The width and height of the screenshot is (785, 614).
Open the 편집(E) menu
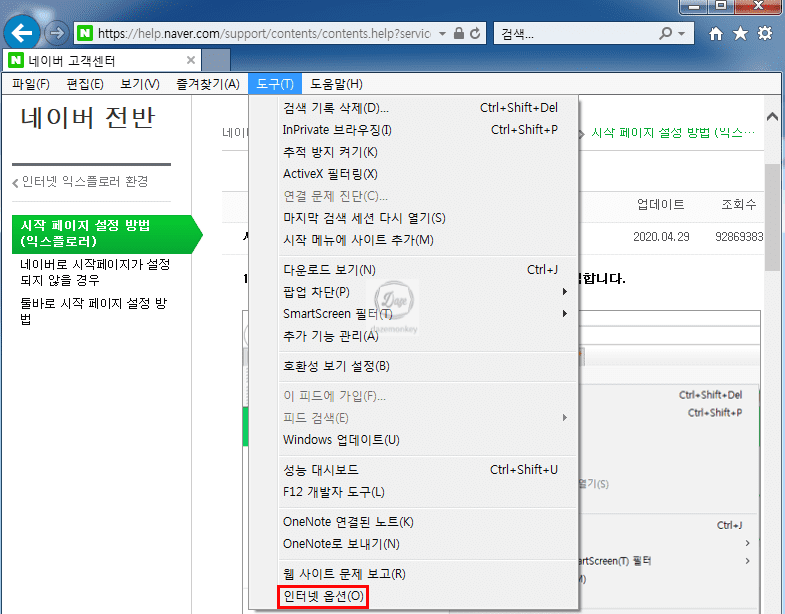tap(85, 84)
